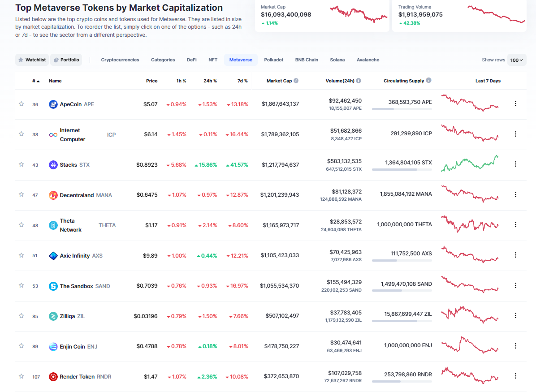
Task: Toggle watchlist star for Enjin Coin
Action: [x=21, y=346]
